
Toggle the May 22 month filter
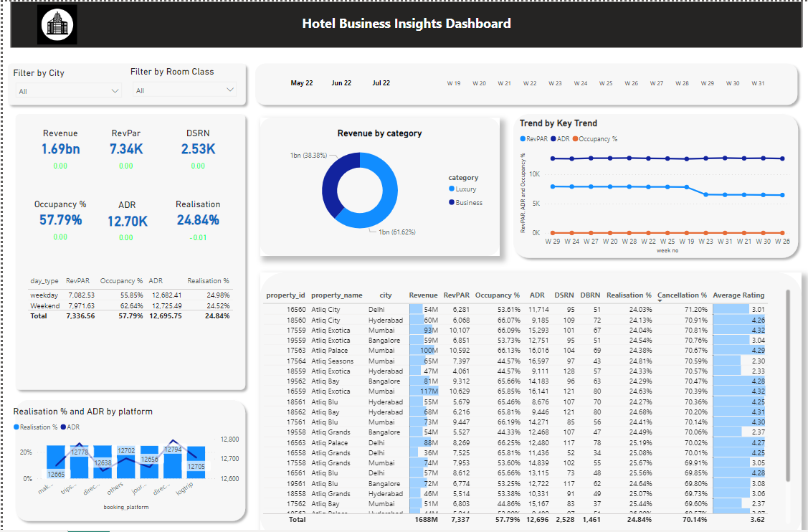point(302,82)
